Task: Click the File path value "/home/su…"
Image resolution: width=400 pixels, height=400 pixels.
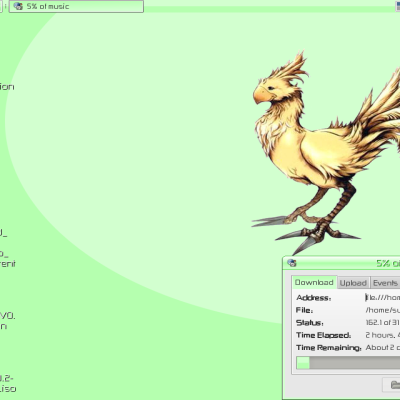Action: 382,310
